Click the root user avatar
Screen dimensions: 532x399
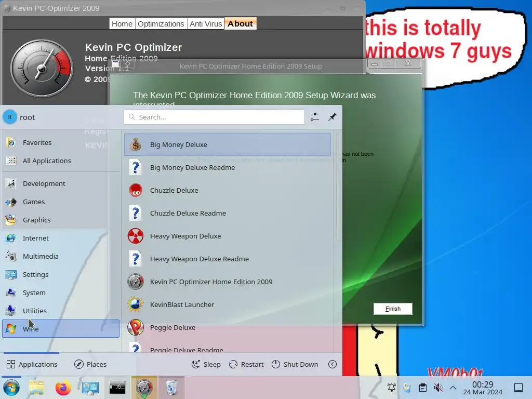click(10, 117)
